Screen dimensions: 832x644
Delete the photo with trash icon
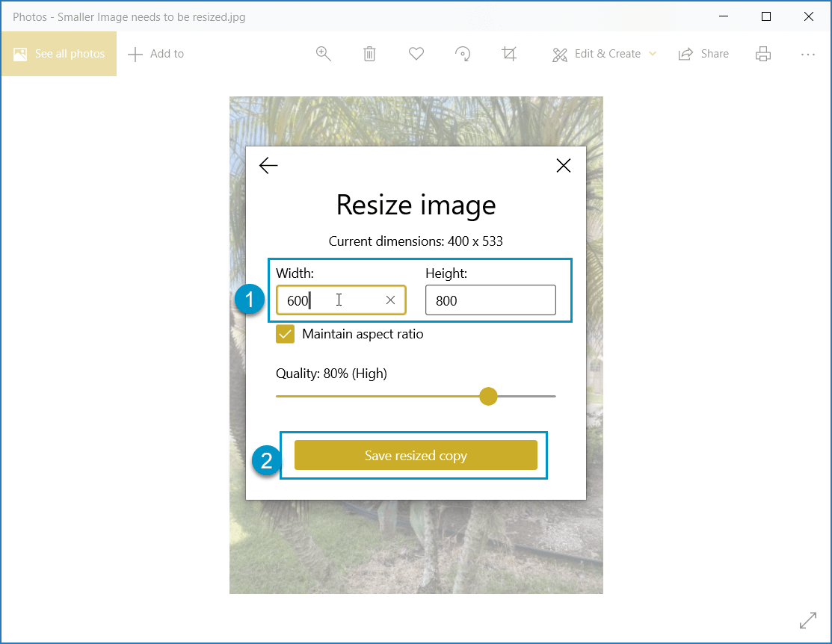(x=369, y=54)
